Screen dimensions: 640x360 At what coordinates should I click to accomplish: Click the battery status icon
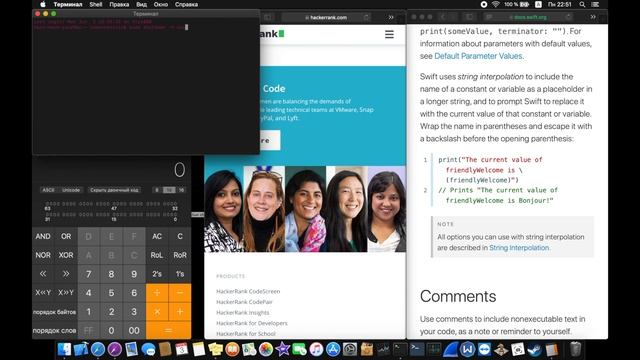[524, 4]
